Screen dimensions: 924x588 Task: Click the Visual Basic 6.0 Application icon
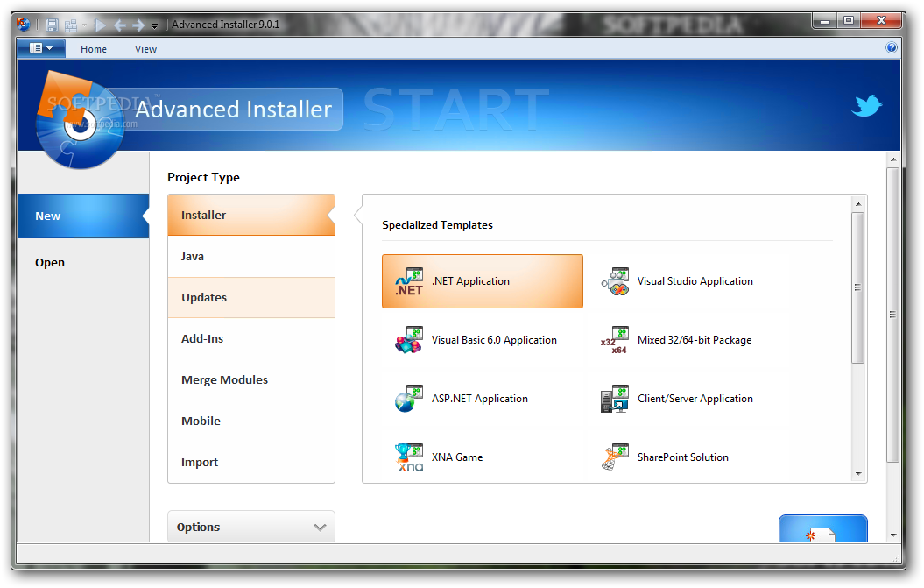[409, 340]
